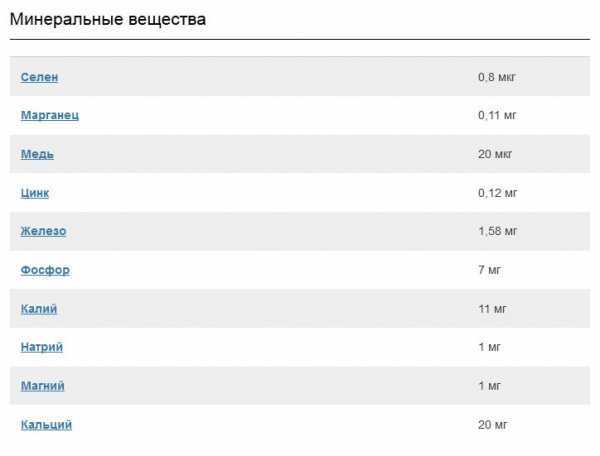
Task: Click the 0,8 мкг selenium value
Action: 497,77
